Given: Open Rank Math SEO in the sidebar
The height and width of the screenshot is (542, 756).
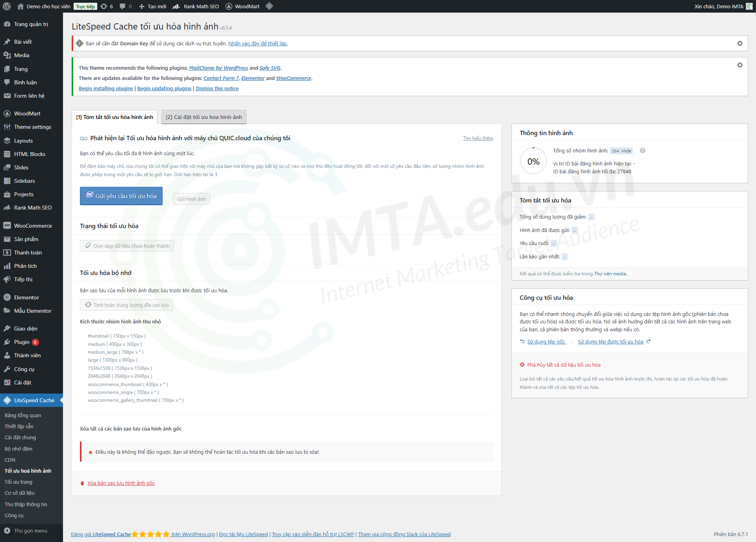Looking at the screenshot, I should pos(31,208).
